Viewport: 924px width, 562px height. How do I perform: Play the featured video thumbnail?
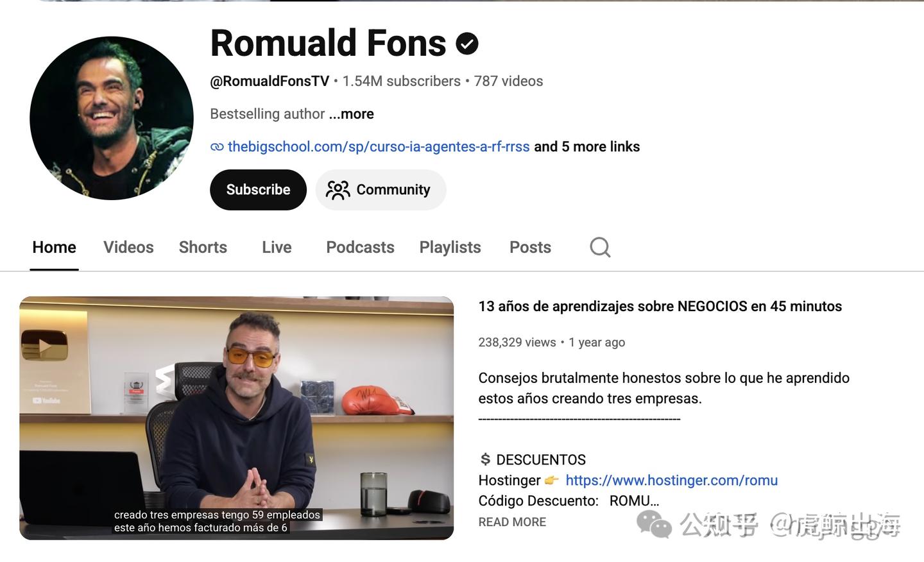tap(236, 418)
